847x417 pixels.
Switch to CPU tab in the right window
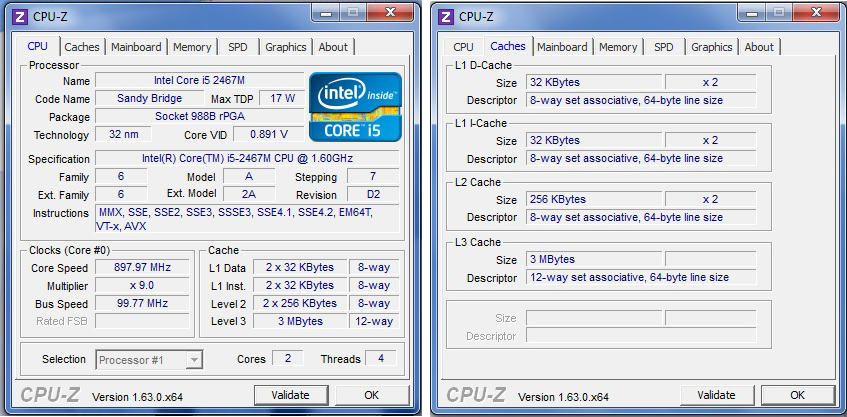(x=463, y=47)
